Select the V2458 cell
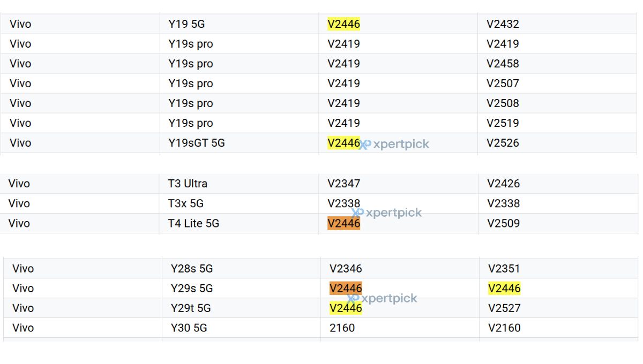Viewport: 643px width, 364px height. [503, 64]
